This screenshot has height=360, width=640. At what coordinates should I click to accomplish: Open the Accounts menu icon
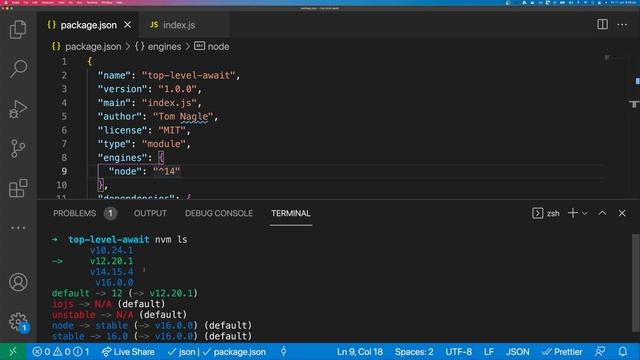pyautogui.click(x=18, y=282)
